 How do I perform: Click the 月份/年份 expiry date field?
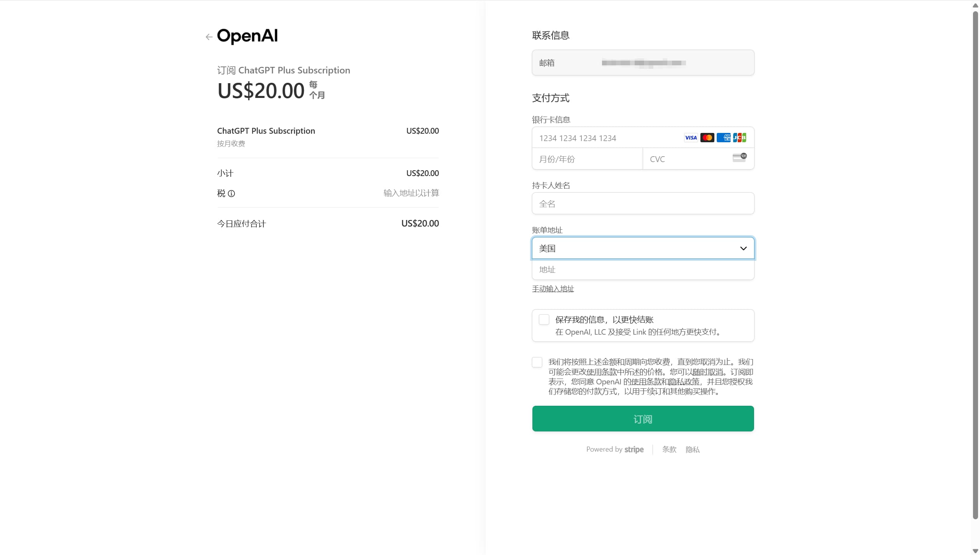(587, 159)
